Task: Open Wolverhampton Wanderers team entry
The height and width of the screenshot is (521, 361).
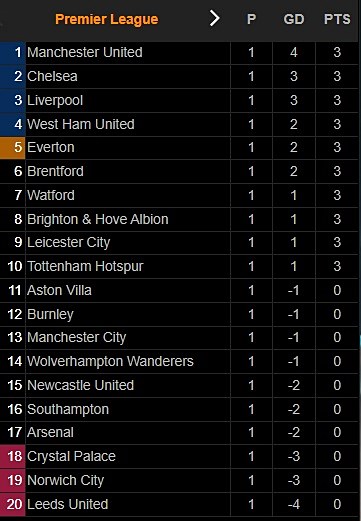Action: pyautogui.click(x=110, y=361)
